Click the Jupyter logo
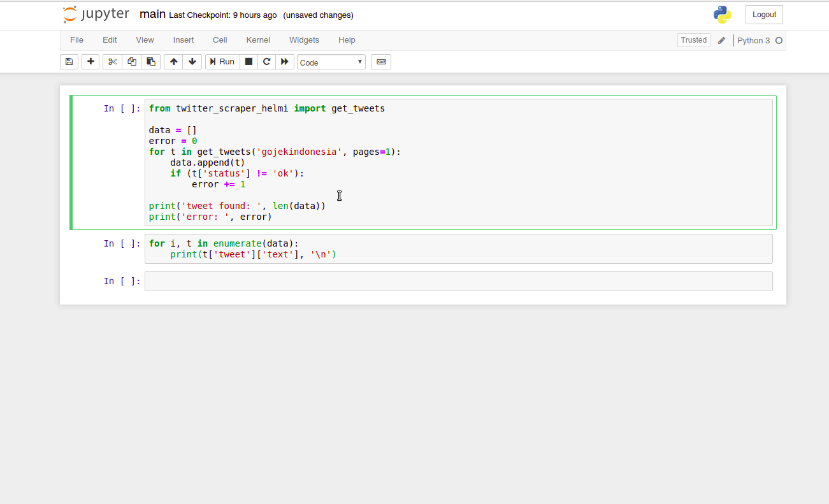This screenshot has width=829, height=504. (96, 14)
